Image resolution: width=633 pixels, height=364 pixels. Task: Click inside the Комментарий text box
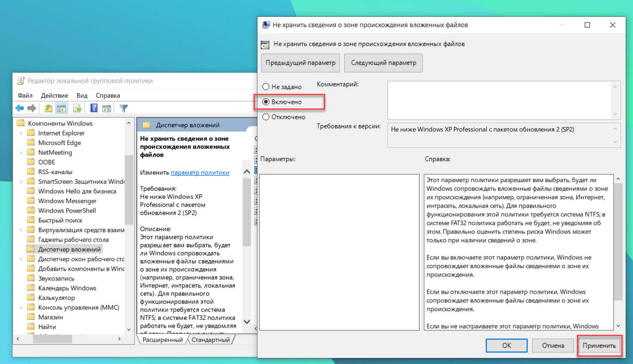(x=500, y=100)
